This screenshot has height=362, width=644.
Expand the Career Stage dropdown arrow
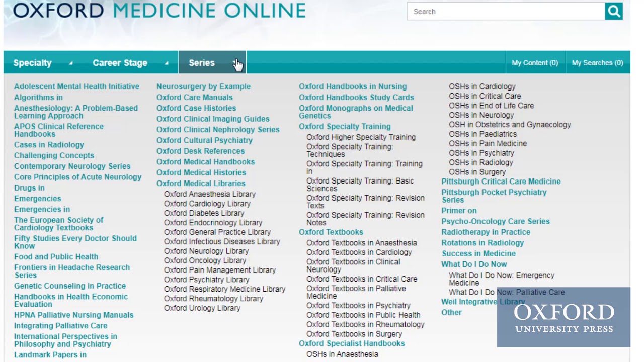coord(167,63)
